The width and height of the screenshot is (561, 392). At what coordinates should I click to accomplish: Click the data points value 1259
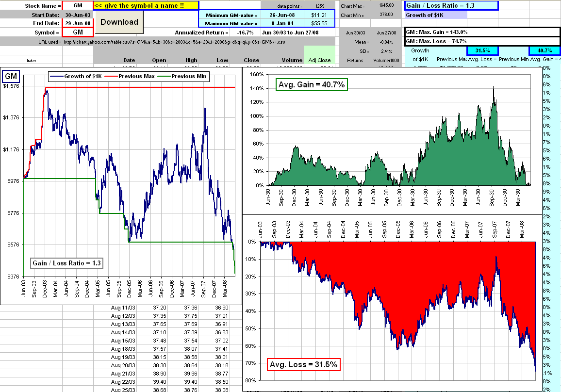(320, 6)
